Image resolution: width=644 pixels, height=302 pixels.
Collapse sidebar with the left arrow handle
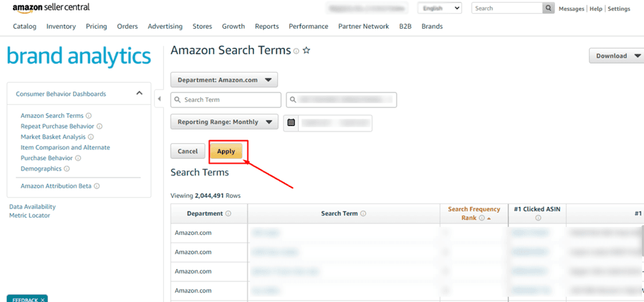pos(160,99)
